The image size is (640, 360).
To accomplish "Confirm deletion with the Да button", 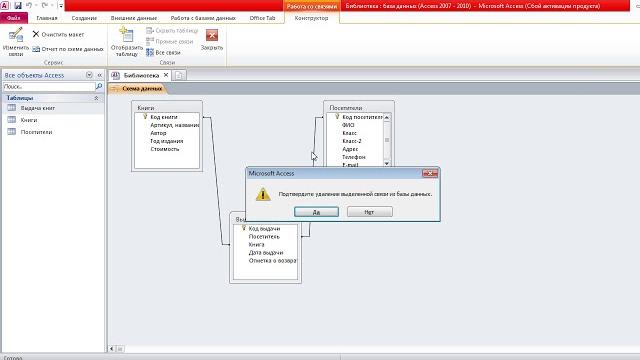I will (316, 212).
